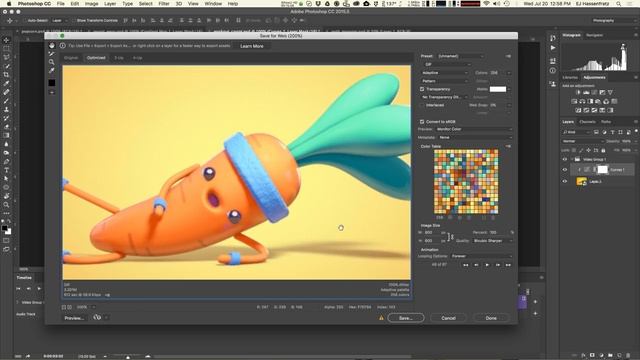640x360 pixels.
Task: Open the Pattern dither dropdown
Action: pos(445,81)
